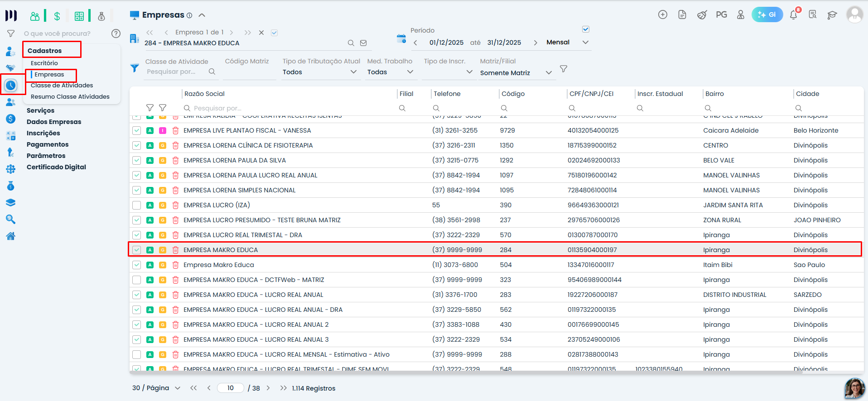Select the clock icon in left sidebar
Image resolution: width=868 pixels, height=401 pixels.
click(11, 85)
